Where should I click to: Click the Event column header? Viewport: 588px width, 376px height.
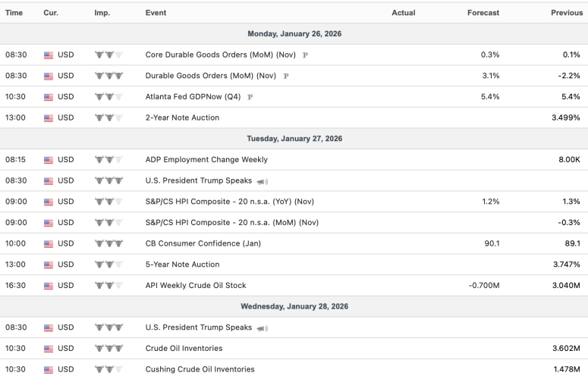pos(156,13)
